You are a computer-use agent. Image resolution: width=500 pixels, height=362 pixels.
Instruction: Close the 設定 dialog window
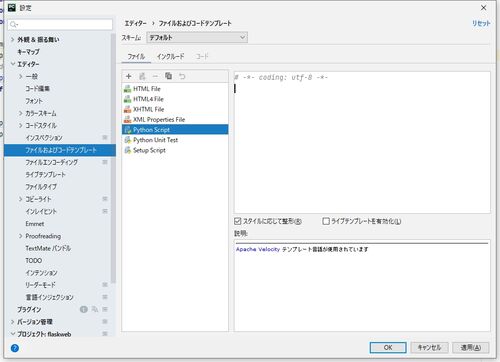(x=483, y=7)
